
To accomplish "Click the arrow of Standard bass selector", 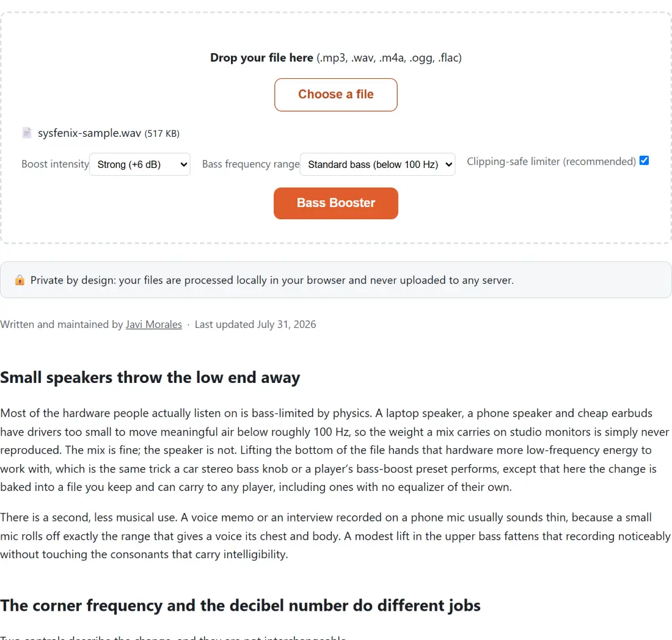I will pyautogui.click(x=449, y=164).
